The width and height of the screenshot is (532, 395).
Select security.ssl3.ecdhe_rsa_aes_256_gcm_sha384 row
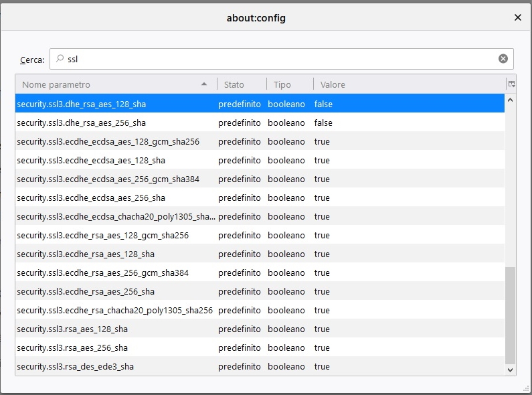260,272
